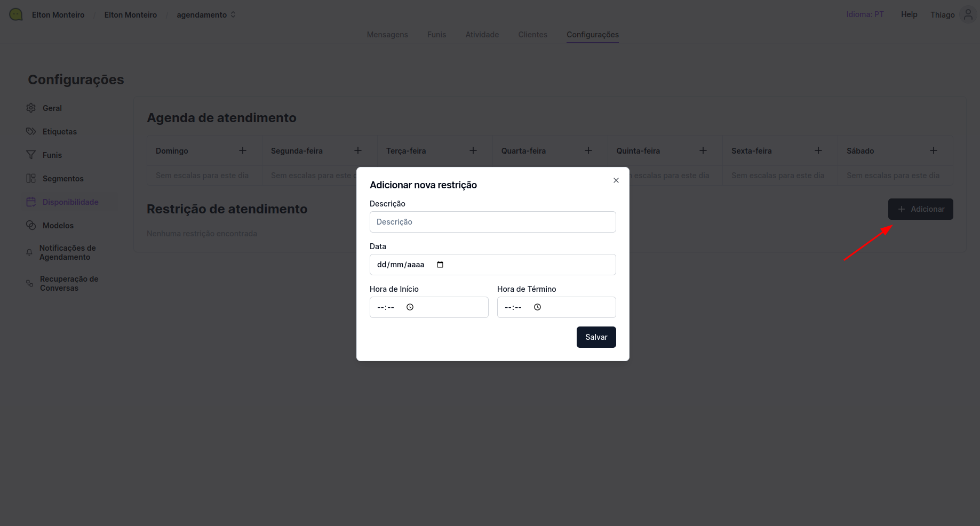
Task: Open the user profile avatar icon
Action: tap(968, 14)
